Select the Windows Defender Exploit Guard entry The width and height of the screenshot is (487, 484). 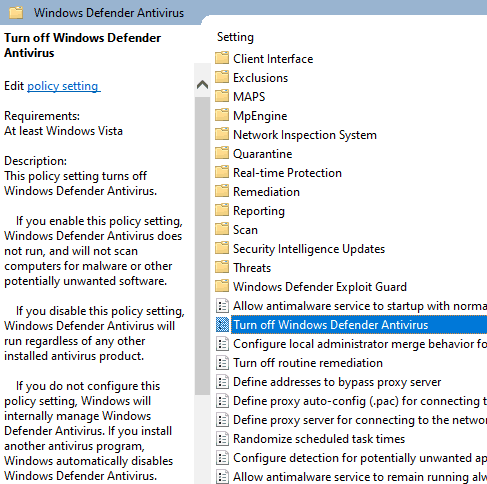[x=320, y=287]
